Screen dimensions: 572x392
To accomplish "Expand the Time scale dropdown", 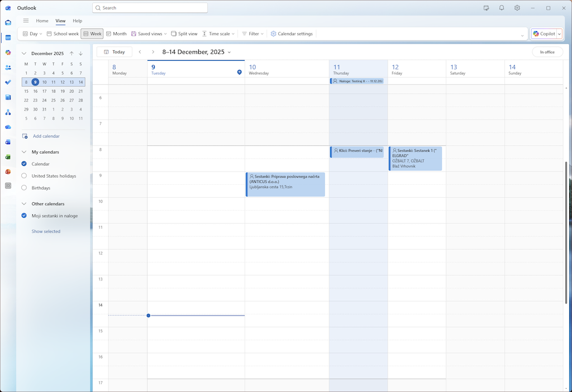I will coord(218,34).
